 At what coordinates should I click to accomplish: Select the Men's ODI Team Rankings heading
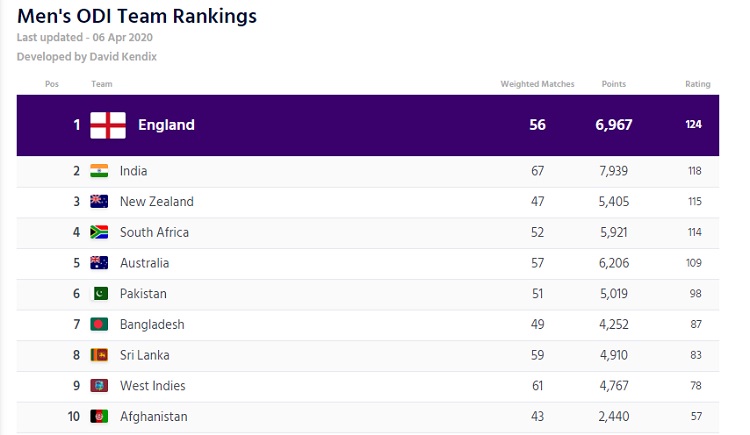click(137, 16)
